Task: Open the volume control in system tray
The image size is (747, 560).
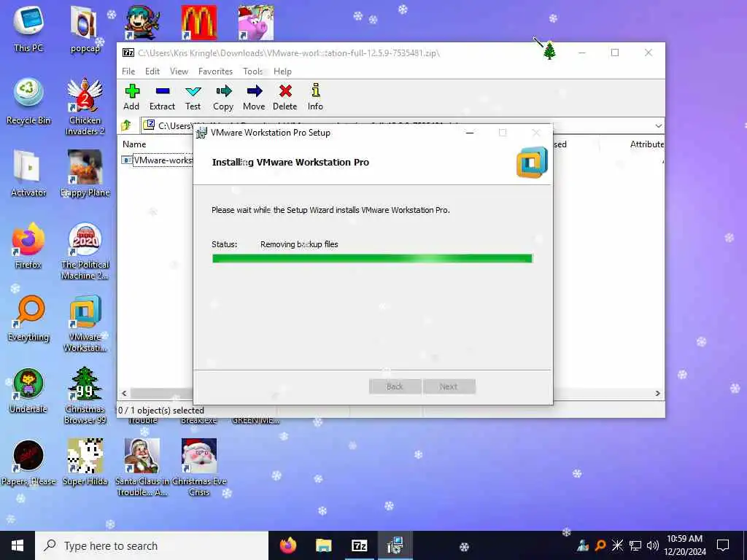Action: (x=653, y=545)
